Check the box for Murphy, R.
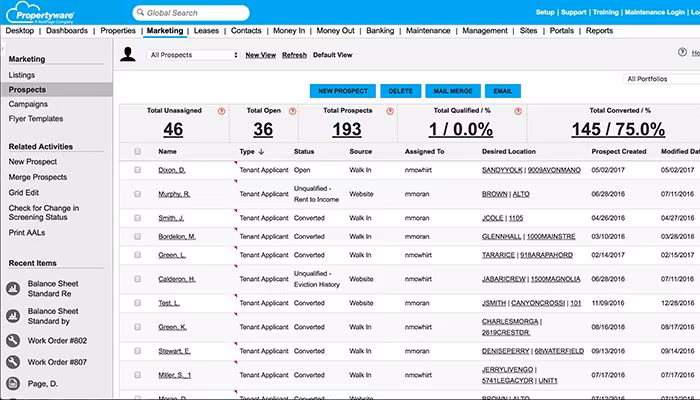 pos(138,194)
